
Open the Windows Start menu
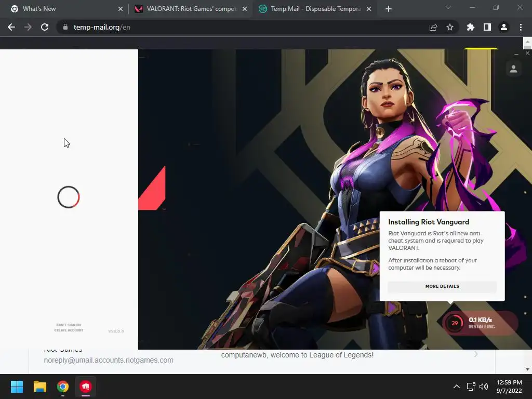(17, 387)
